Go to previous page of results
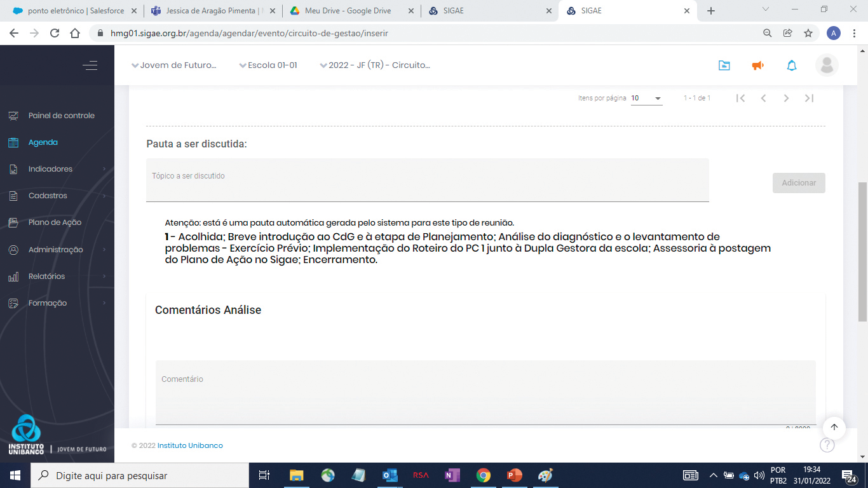Image resolution: width=868 pixels, height=488 pixels. [x=764, y=98]
